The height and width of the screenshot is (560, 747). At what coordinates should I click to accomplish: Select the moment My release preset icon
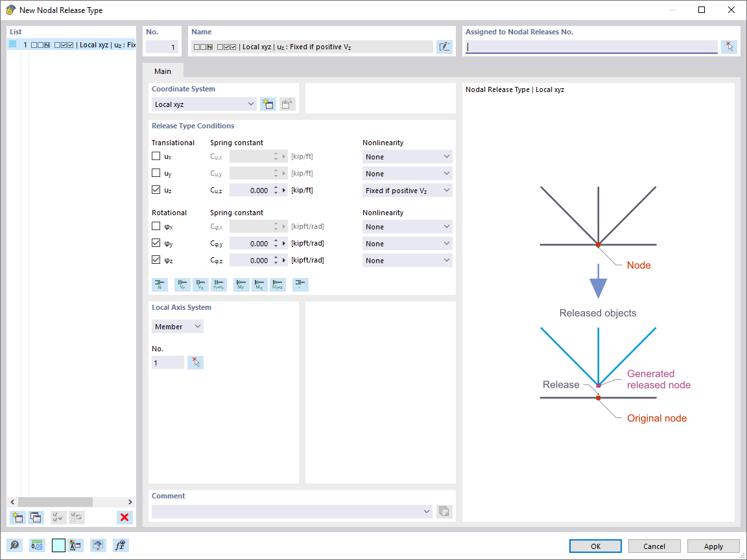[x=241, y=285]
